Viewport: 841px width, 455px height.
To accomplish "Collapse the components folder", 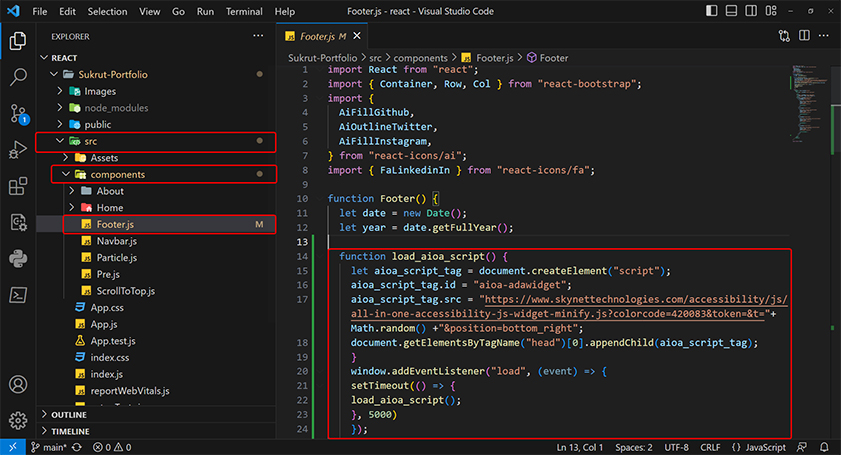I will [156, 174].
